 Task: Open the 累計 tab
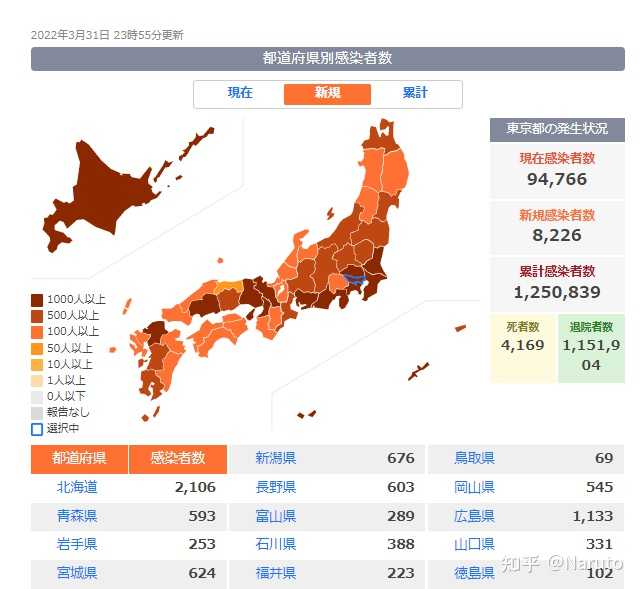(415, 93)
